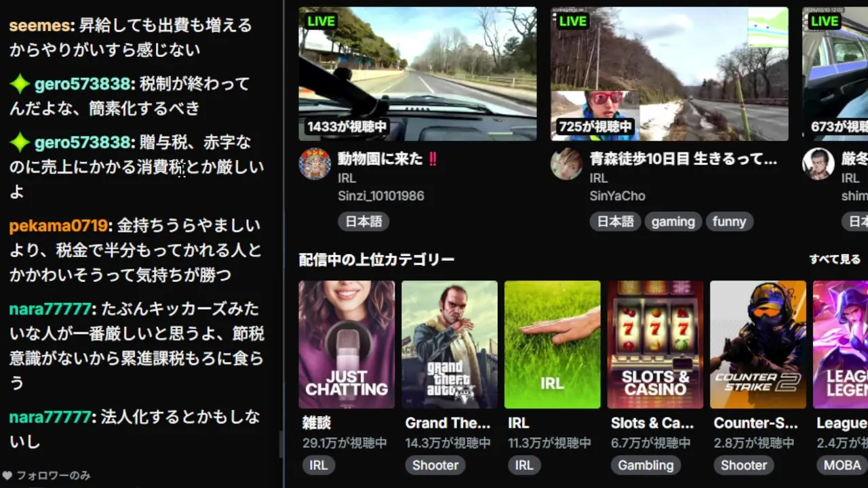868x488 pixels.
Task: Select the Gambling tag
Action: coord(646,465)
